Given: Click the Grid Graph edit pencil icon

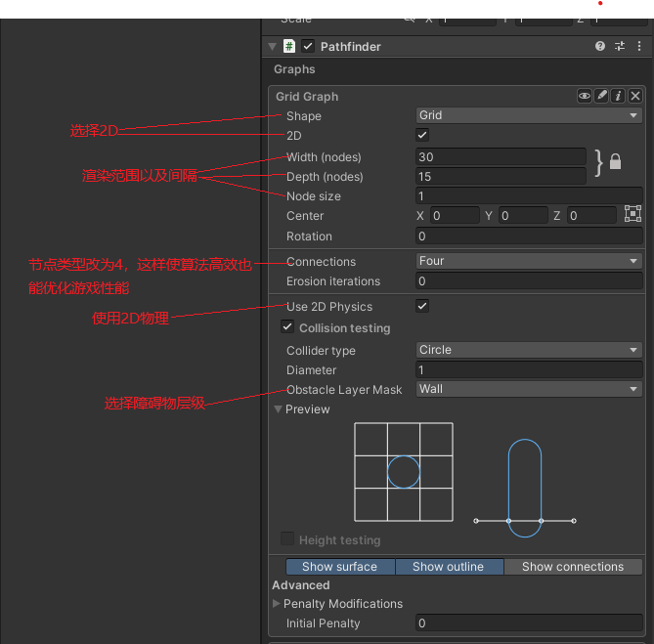Looking at the screenshot, I should point(602,96).
